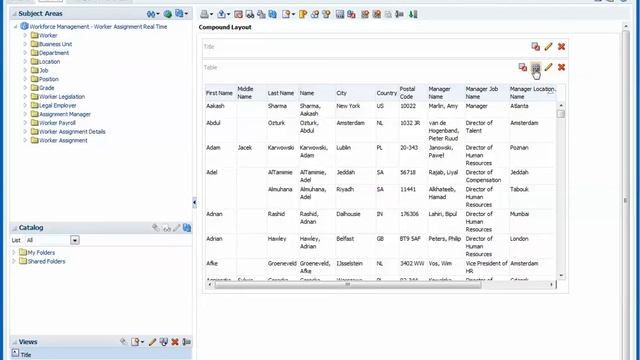
Task: Click the blue Duplicate View toolbar icon
Action: [x=273, y=14]
